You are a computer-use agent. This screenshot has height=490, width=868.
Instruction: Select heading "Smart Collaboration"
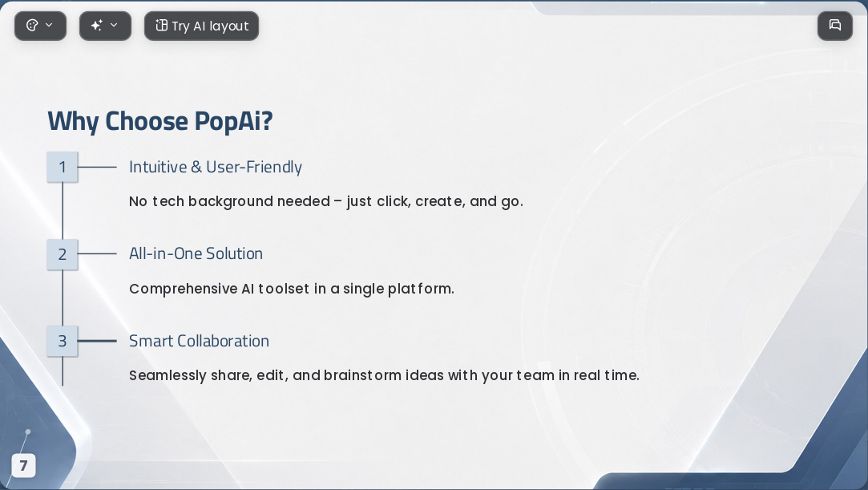click(x=200, y=341)
